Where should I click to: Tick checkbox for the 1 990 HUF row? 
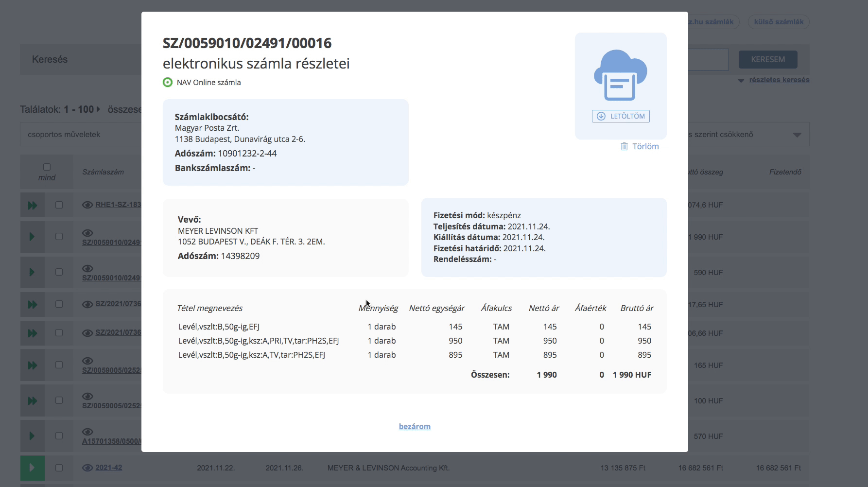[x=59, y=237]
